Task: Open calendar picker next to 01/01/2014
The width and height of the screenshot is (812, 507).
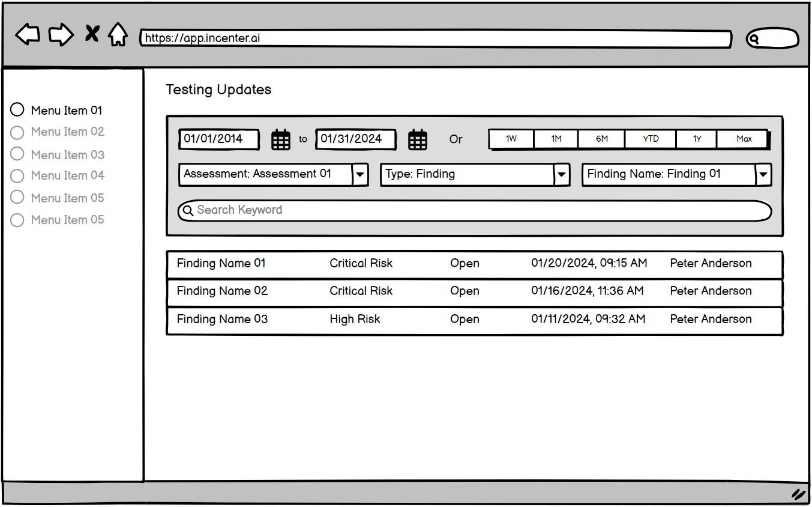Action: point(281,140)
